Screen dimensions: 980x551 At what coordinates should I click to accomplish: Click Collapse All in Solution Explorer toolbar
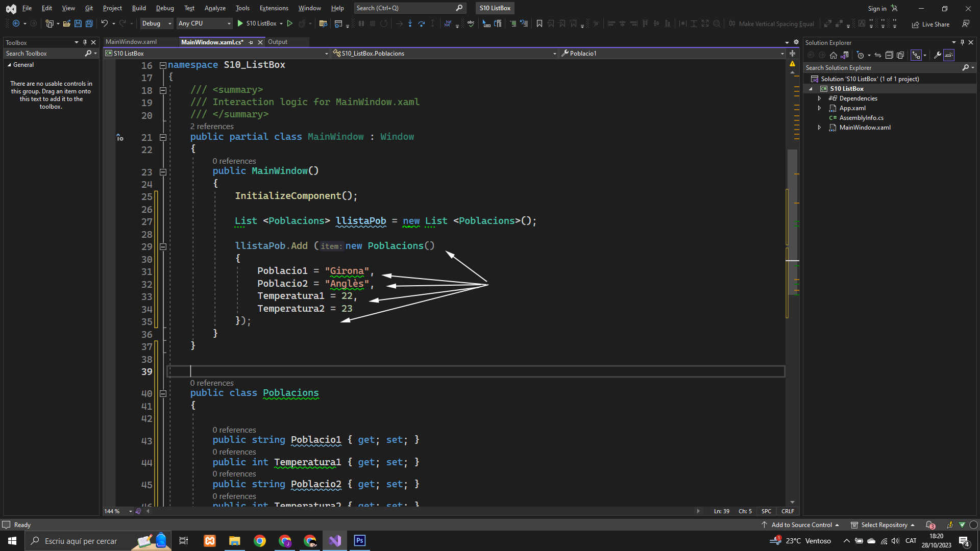889,55
